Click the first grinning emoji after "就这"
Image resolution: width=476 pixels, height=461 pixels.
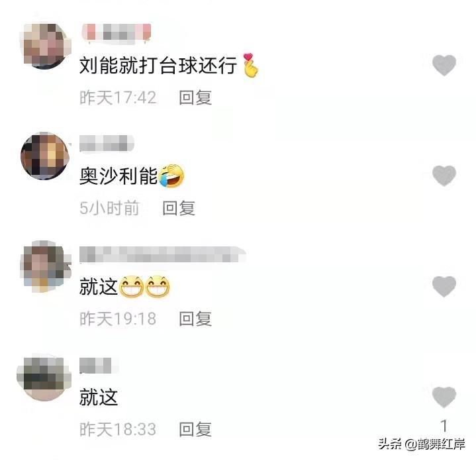(x=131, y=286)
